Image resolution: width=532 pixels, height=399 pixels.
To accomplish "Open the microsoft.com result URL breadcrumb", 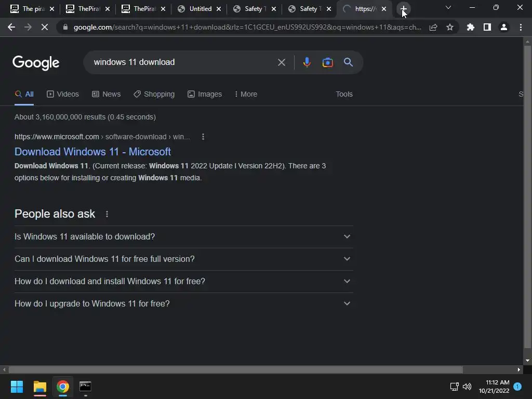I will (x=102, y=137).
